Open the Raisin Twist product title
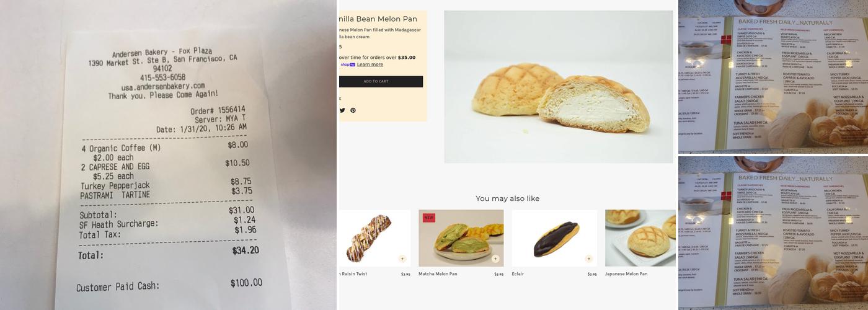 pyautogui.click(x=353, y=274)
